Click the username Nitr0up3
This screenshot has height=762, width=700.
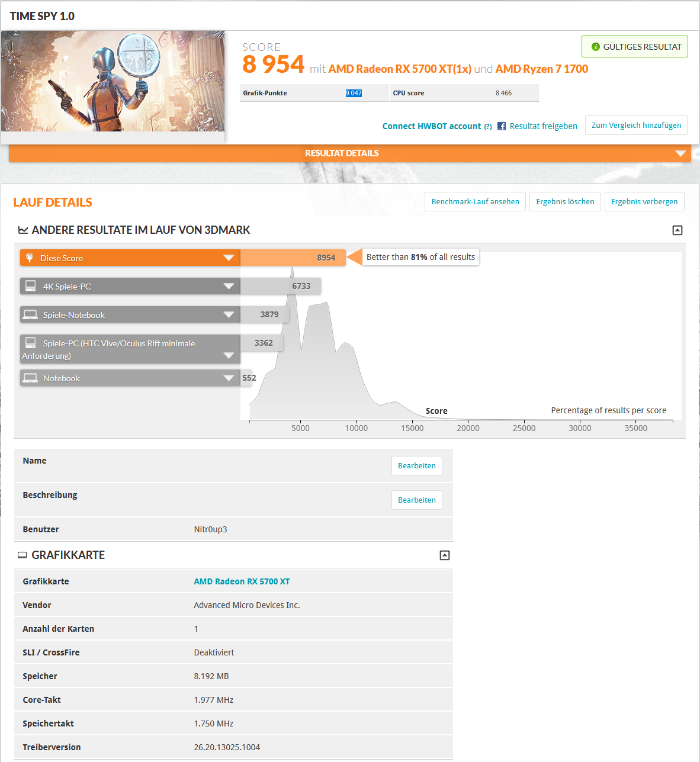click(x=210, y=529)
